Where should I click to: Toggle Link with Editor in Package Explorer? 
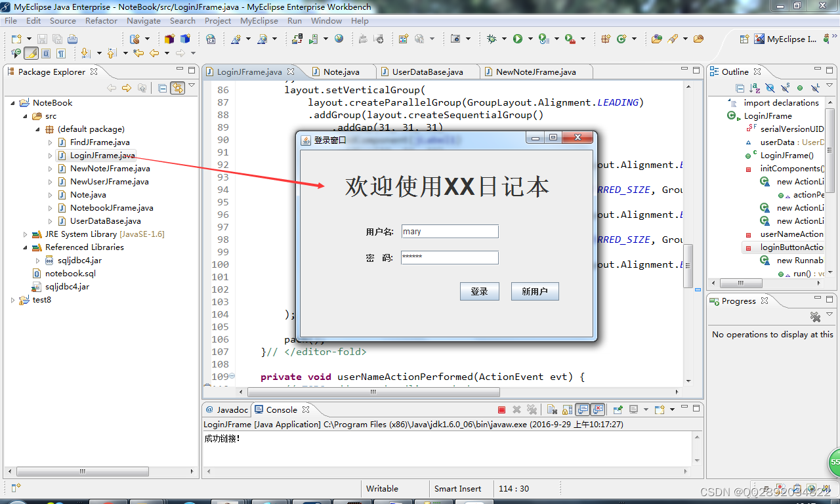178,87
